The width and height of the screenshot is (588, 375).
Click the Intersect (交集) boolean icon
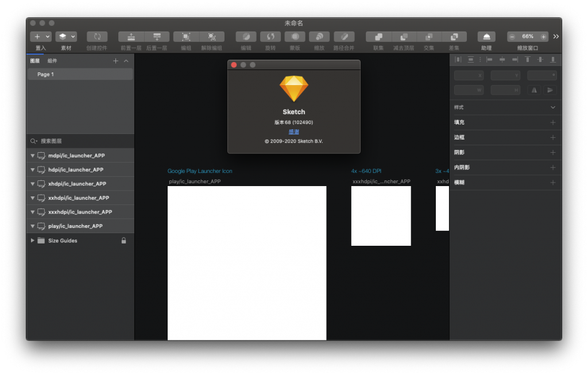click(429, 37)
